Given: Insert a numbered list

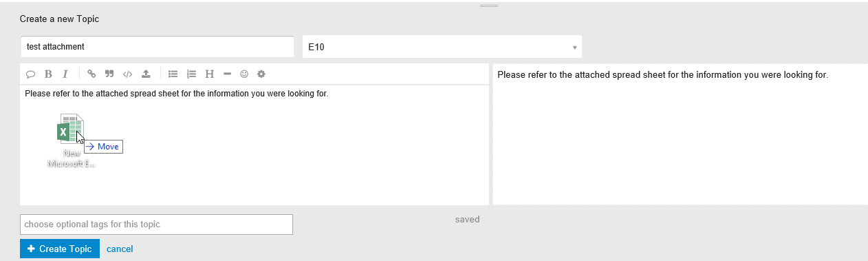Looking at the screenshot, I should pyautogui.click(x=191, y=74).
